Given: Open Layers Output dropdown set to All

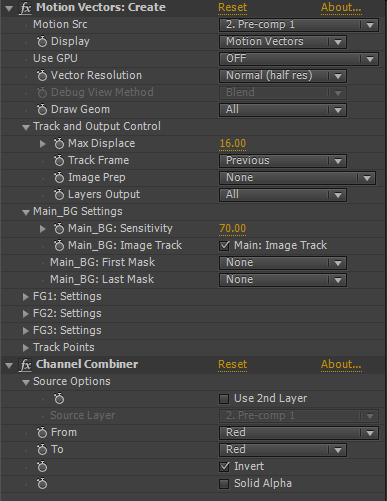Looking at the screenshot, I should coord(283,195).
